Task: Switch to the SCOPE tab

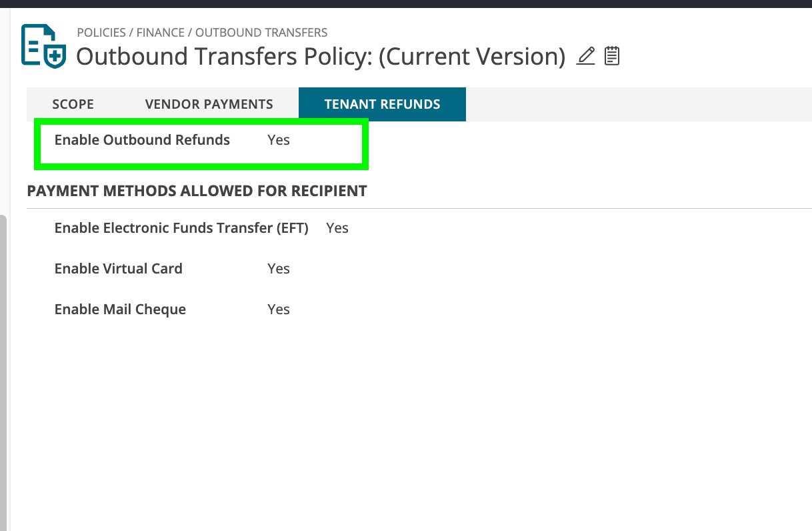Action: coord(73,104)
